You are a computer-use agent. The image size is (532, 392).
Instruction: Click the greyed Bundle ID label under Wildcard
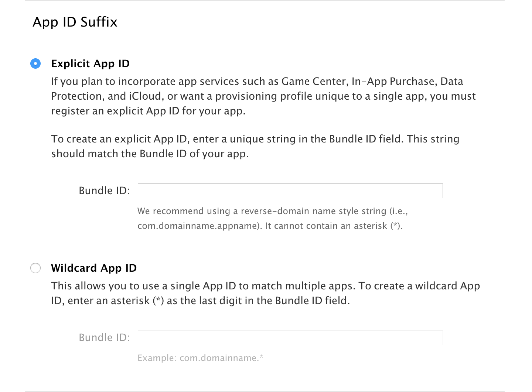104,338
